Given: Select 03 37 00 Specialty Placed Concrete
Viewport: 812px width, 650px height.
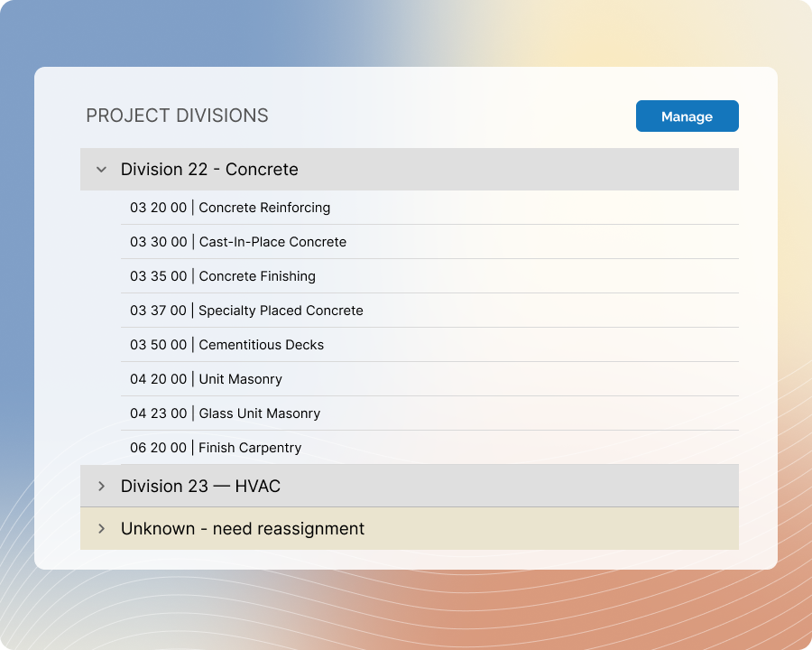Looking at the screenshot, I should [x=429, y=310].
